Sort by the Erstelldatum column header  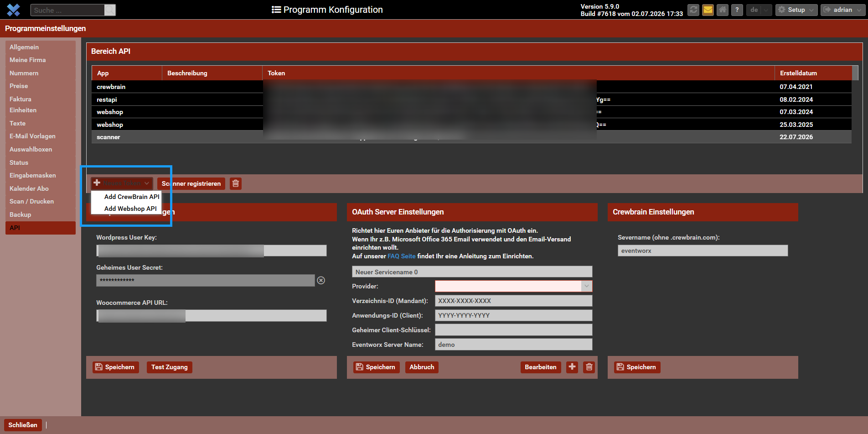tap(813, 73)
